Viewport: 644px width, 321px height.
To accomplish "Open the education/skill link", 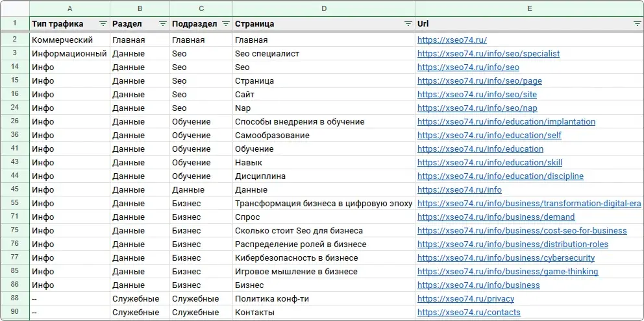I will coord(490,163).
